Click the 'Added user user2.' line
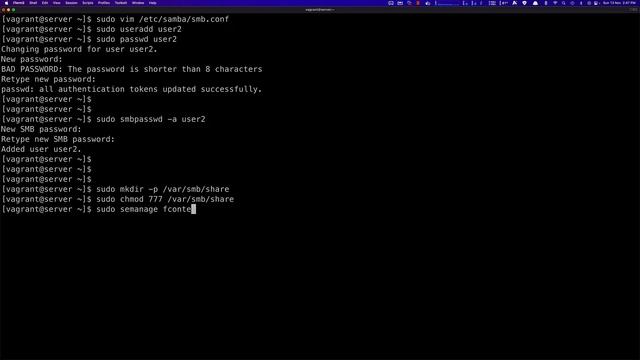 pyautogui.click(x=41, y=149)
